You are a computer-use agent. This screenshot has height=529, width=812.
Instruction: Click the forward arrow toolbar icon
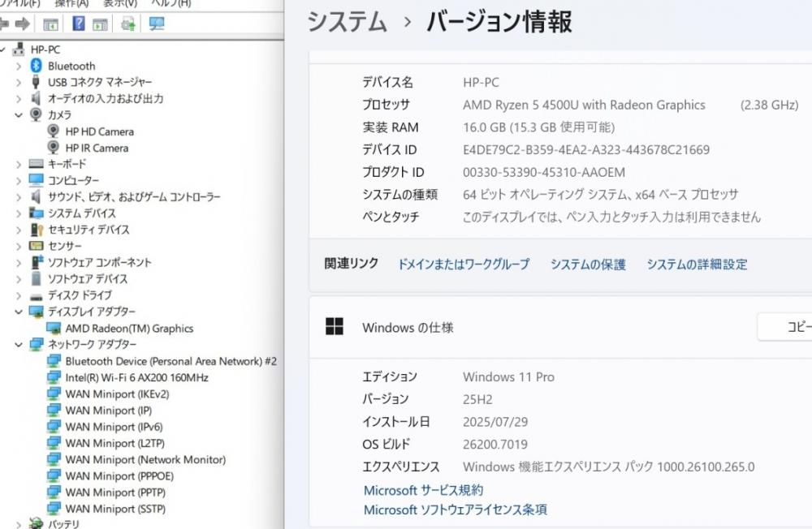[23, 24]
